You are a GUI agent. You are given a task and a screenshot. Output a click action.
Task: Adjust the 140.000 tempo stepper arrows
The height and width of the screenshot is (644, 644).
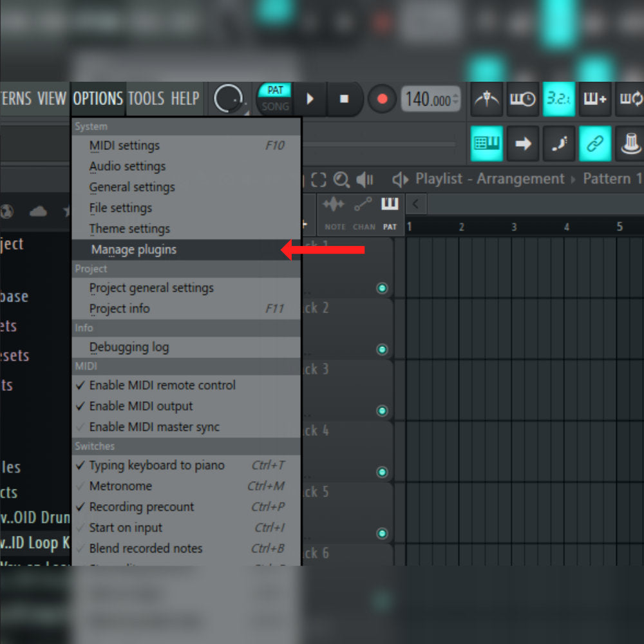(456, 100)
